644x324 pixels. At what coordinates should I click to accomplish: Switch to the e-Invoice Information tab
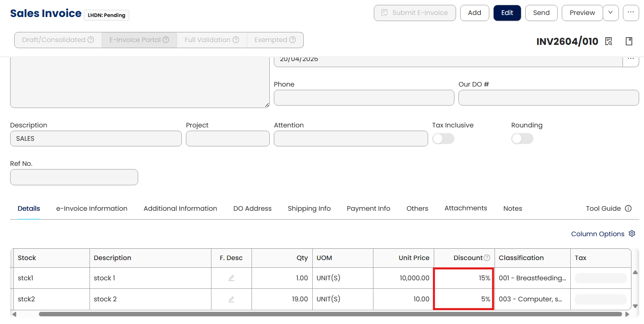[x=92, y=209]
